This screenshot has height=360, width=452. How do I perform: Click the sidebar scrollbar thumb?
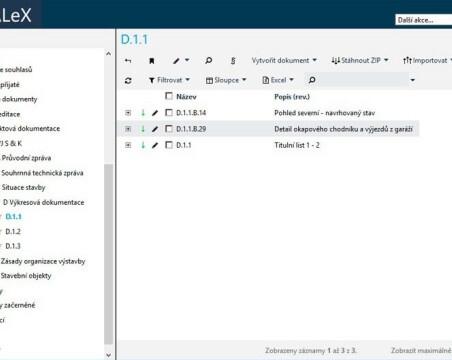click(108, 254)
